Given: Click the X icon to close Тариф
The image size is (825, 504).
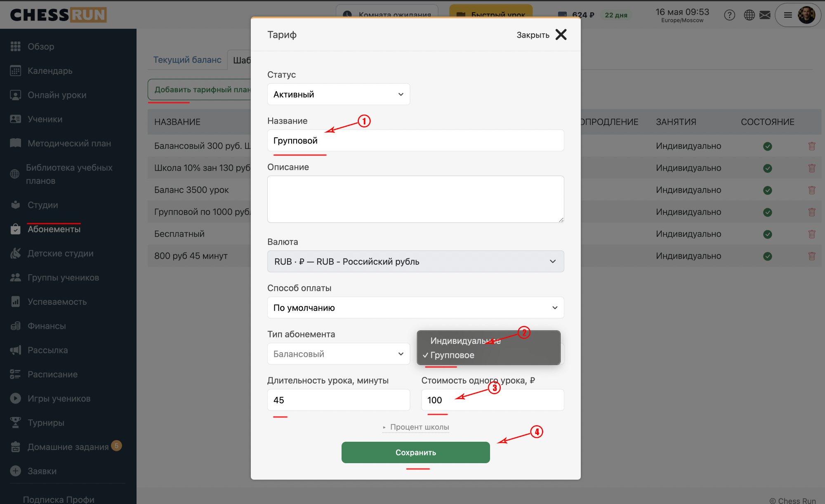Looking at the screenshot, I should tap(561, 35).
